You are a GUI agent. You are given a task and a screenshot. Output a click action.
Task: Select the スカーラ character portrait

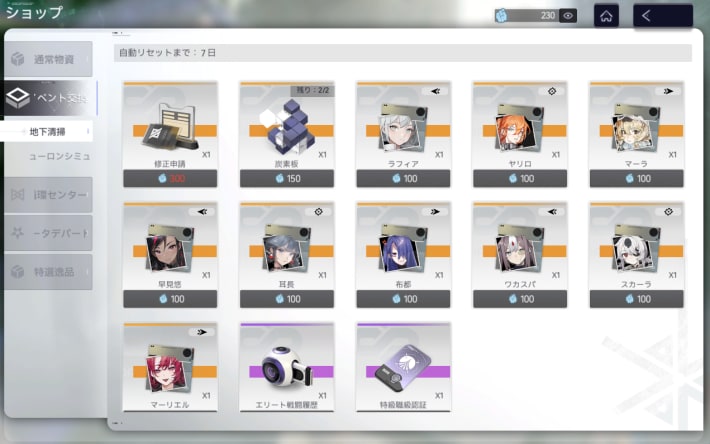point(636,248)
